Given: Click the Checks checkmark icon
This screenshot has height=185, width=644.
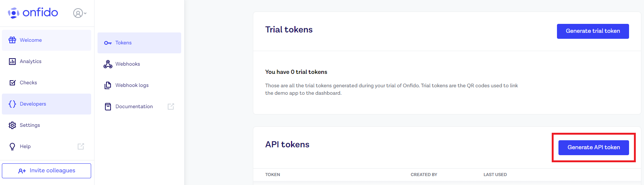Looking at the screenshot, I should point(12,83).
